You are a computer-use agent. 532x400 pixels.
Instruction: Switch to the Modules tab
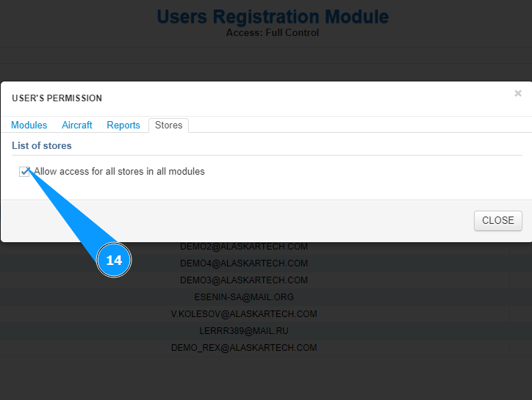[29, 126]
